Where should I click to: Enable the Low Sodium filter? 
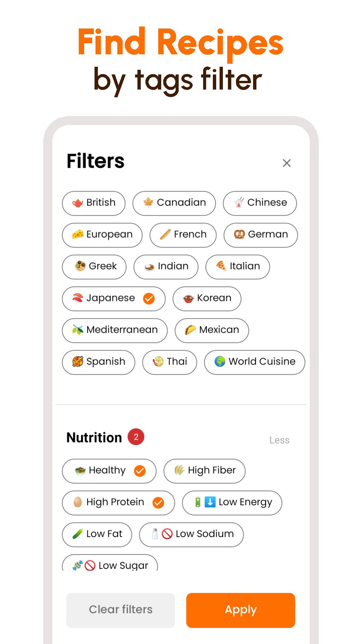(191, 535)
